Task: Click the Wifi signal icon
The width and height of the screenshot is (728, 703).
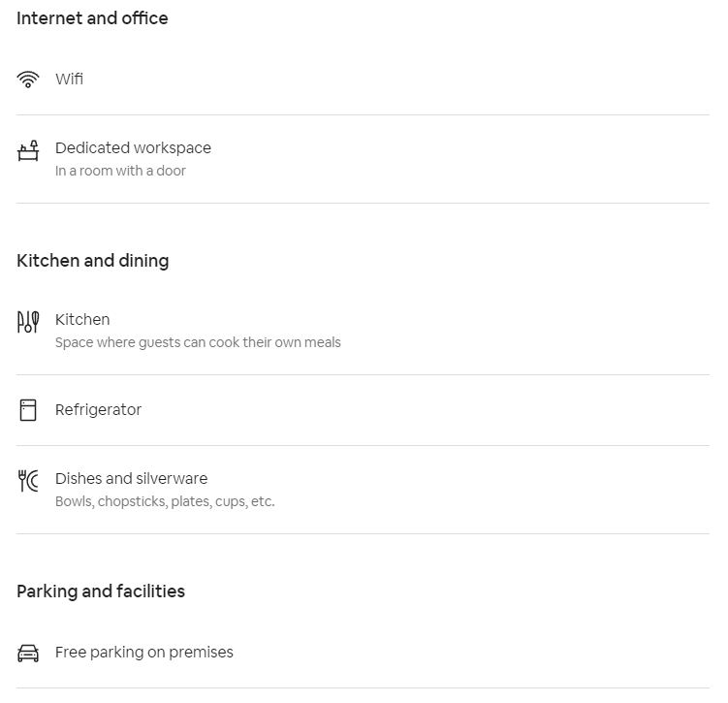Action: 28,80
